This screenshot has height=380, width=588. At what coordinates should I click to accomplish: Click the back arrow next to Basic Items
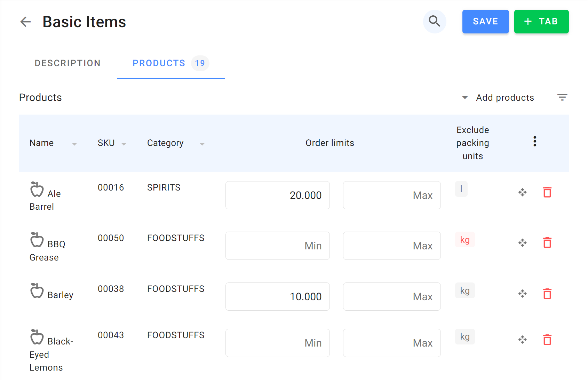click(x=25, y=22)
